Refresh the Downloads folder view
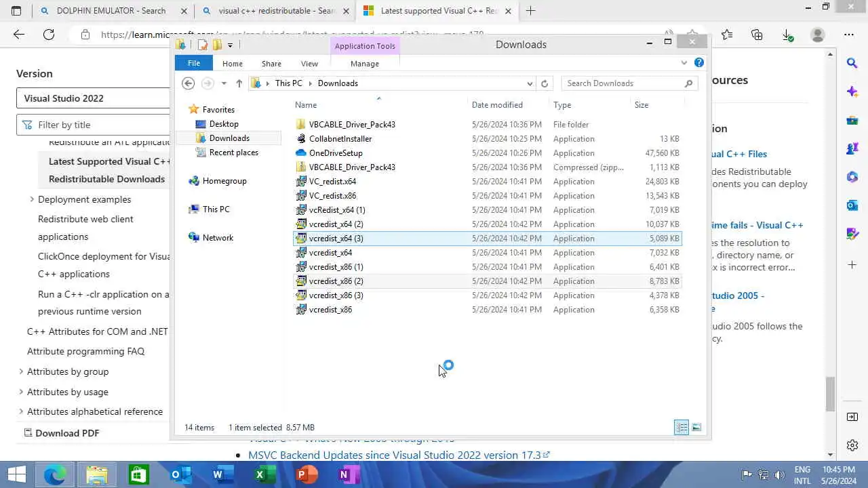The height and width of the screenshot is (488, 868). pos(544,83)
